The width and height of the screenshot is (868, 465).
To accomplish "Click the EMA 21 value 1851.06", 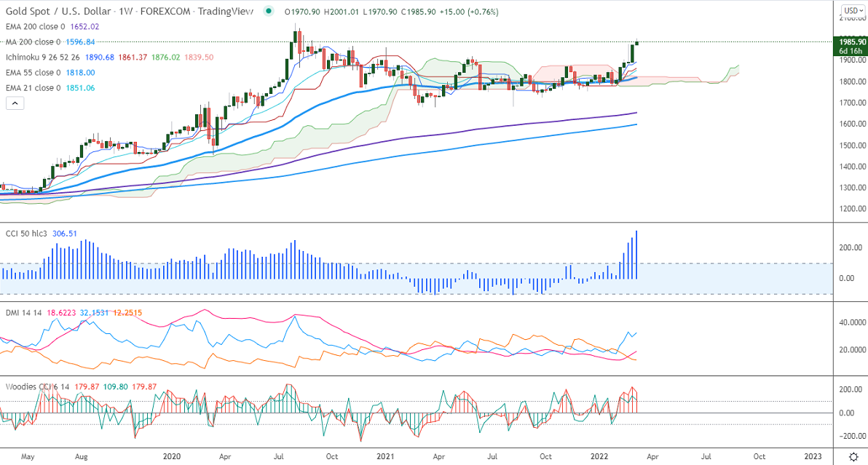I will click(80, 88).
